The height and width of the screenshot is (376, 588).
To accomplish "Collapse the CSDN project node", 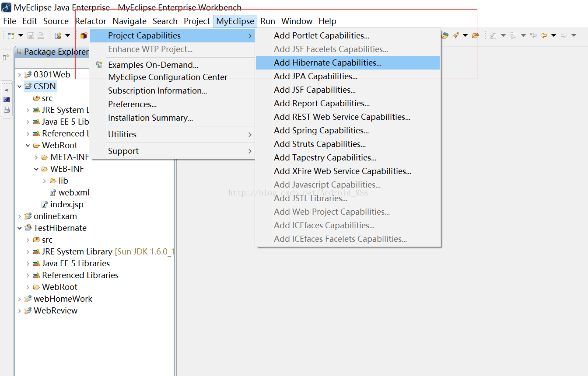I will click(x=19, y=87).
